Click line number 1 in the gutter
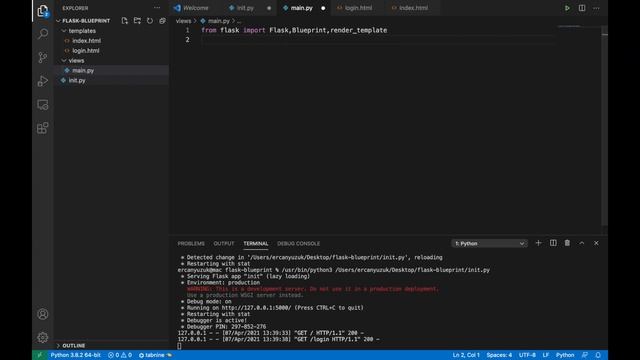Screen dimensions: 640x360 point(187,30)
